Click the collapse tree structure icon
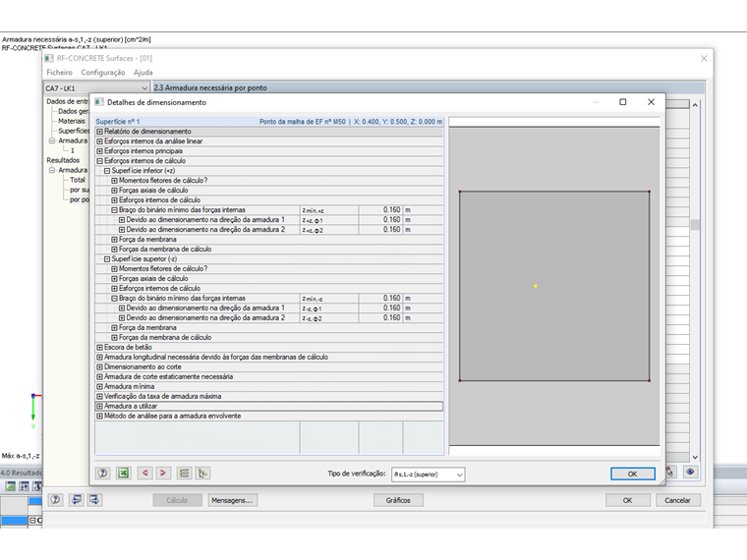747x560 pixels. pyautogui.click(x=202, y=473)
